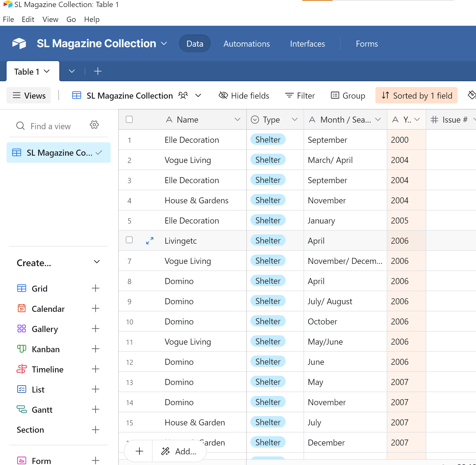Screen dimensions: 476x465
Task: Click the Find a view search field
Action: pyautogui.click(x=51, y=126)
